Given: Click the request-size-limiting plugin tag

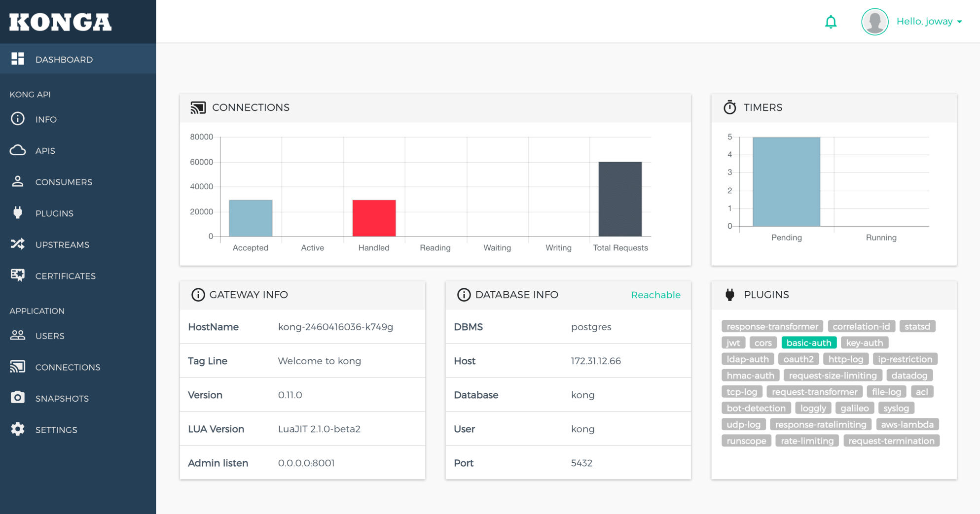Looking at the screenshot, I should click(833, 375).
